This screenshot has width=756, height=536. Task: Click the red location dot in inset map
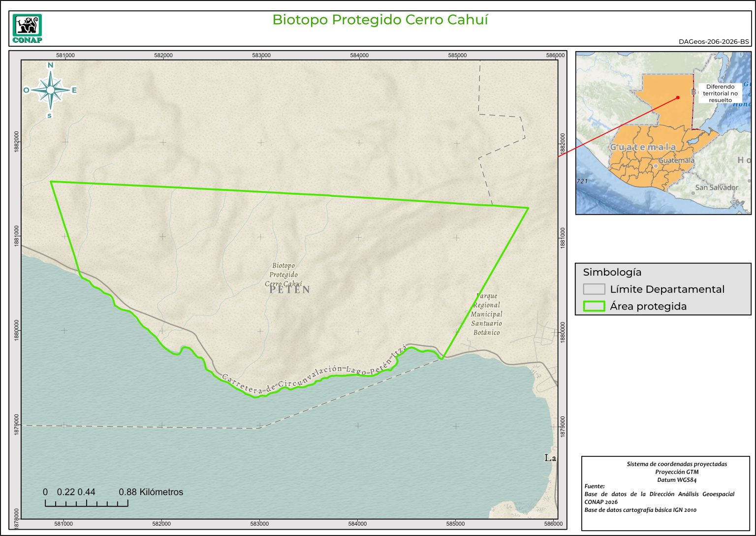coord(678,97)
